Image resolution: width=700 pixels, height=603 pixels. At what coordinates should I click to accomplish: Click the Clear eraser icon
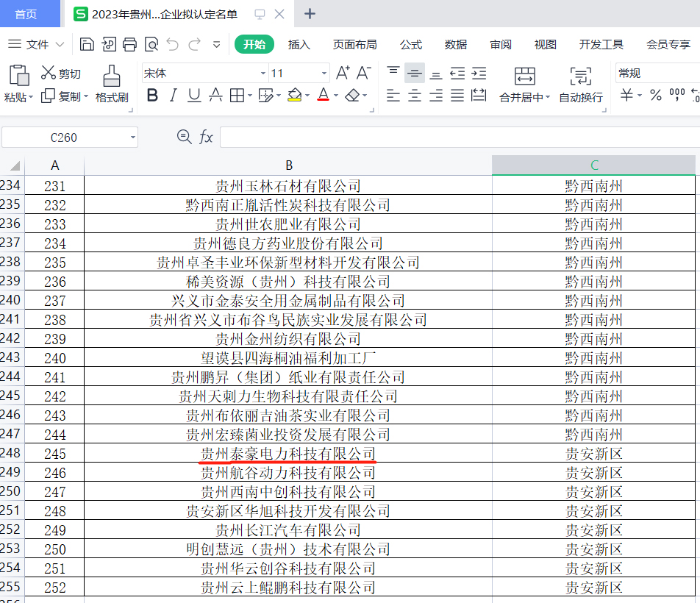tap(353, 95)
